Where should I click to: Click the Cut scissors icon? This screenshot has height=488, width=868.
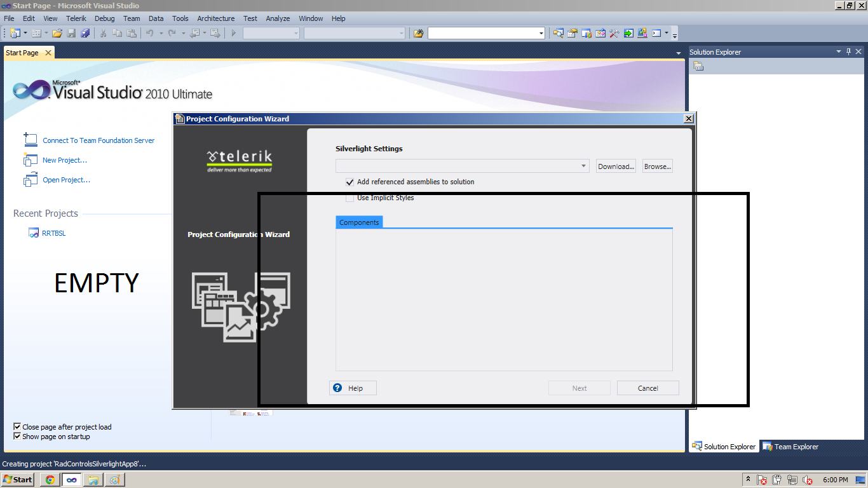coord(103,33)
